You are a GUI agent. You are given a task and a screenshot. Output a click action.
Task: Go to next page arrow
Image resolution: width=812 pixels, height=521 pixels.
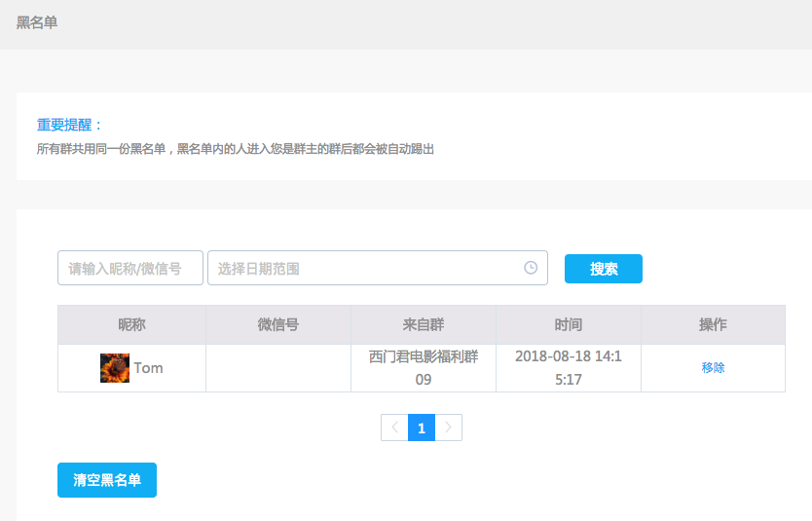click(x=448, y=428)
